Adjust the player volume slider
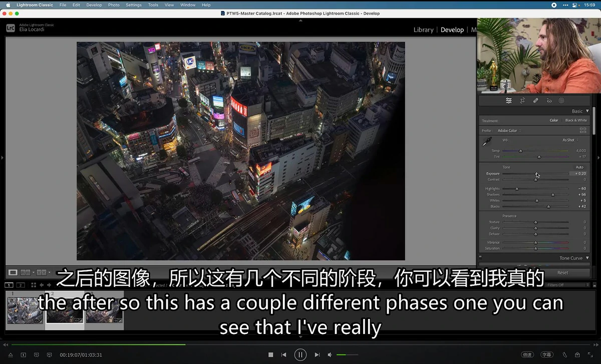601x364 pixels. (x=347, y=355)
